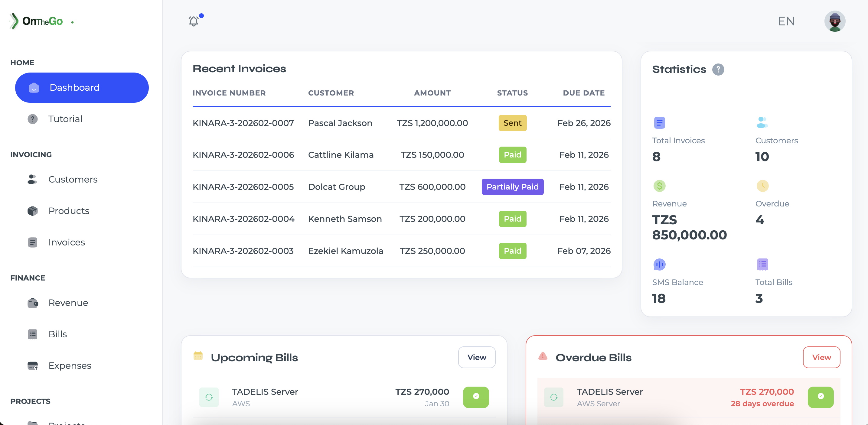
Task: Click the calendar icon beside Upcoming Bills
Action: tap(198, 357)
